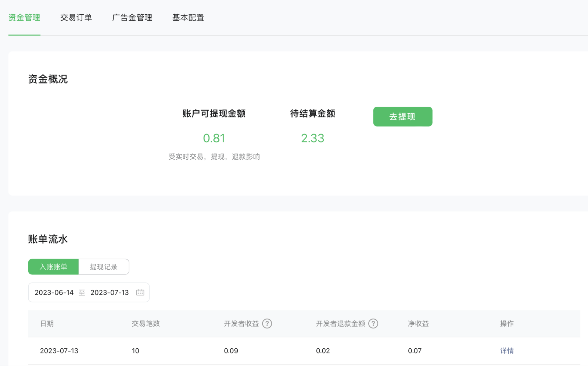
Task: Switch to the 提现记录 view
Action: click(x=104, y=267)
